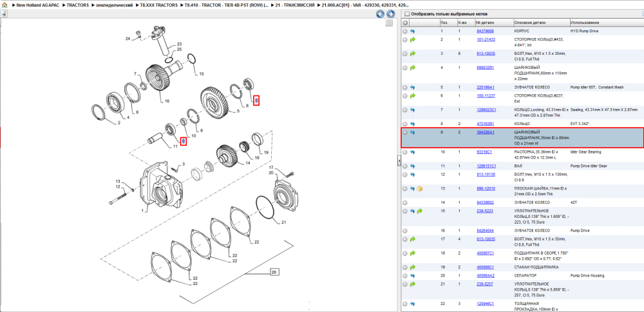Click the package box icon in row 13
This screenshot has width=644, height=312.
pyautogui.click(x=420, y=189)
